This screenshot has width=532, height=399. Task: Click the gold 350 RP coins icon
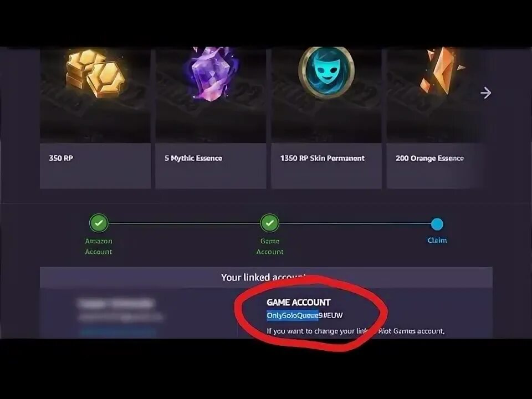(x=96, y=73)
